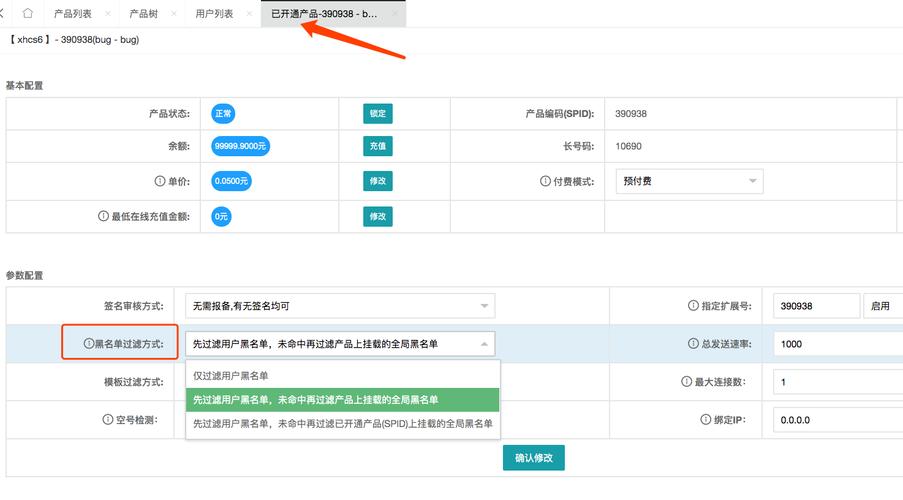Click info icon beside 总发送速率
The width and height of the screenshot is (903, 500).
[x=693, y=344]
